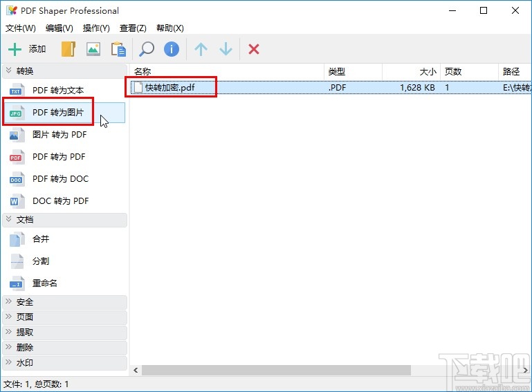Click the .PDF type cell
The image size is (532, 392).
coord(337,88)
